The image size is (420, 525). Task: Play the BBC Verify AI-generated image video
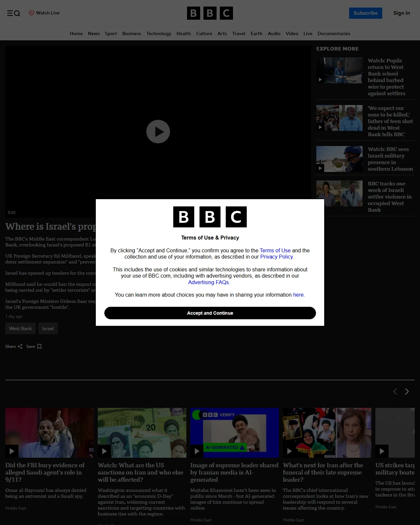tap(235, 433)
